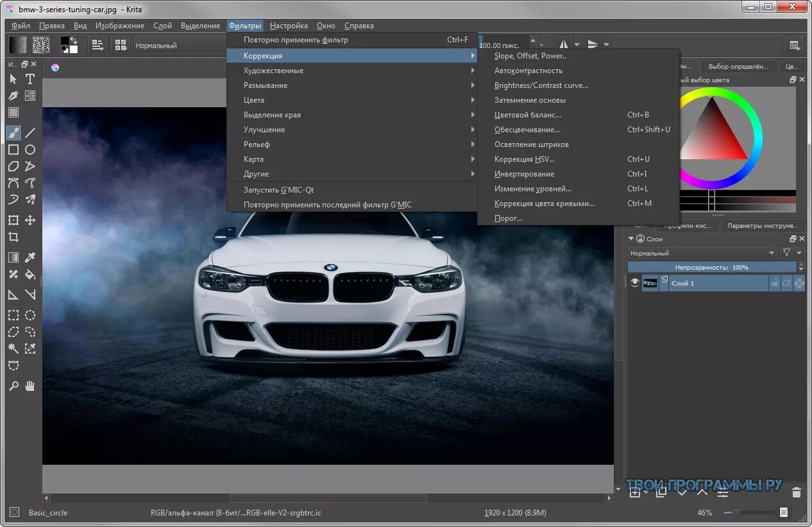Open the brush blending mode Нормальный dropdown
812x527 pixels.
[180, 46]
